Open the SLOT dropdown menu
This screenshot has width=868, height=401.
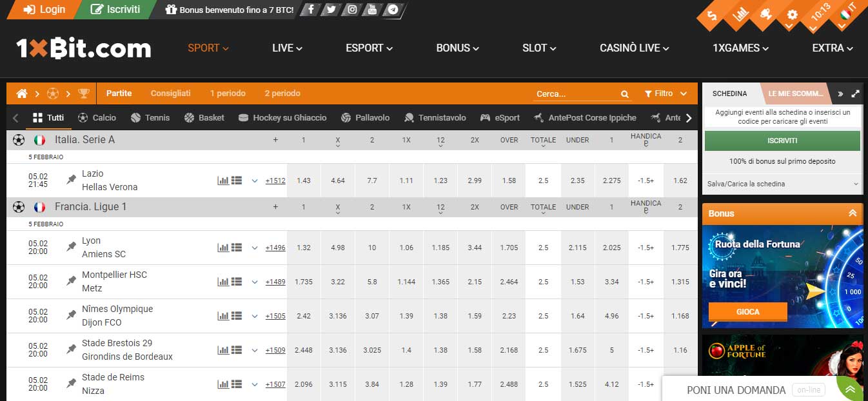539,48
